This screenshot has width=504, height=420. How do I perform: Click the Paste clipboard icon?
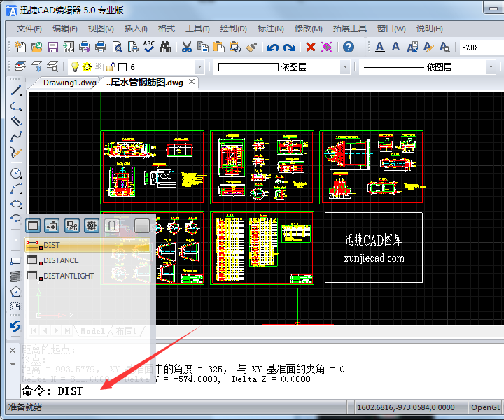219,47
